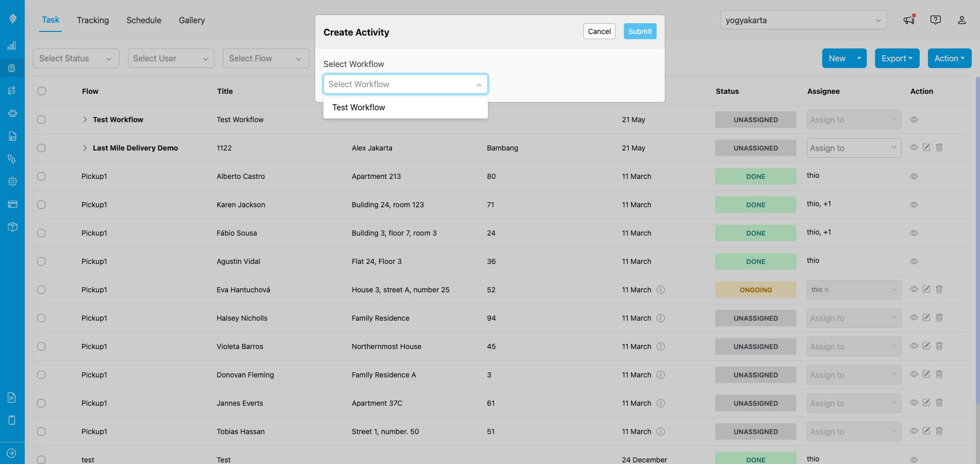This screenshot has height=464, width=980.
Task: Click the Status column header
Action: 727,91
